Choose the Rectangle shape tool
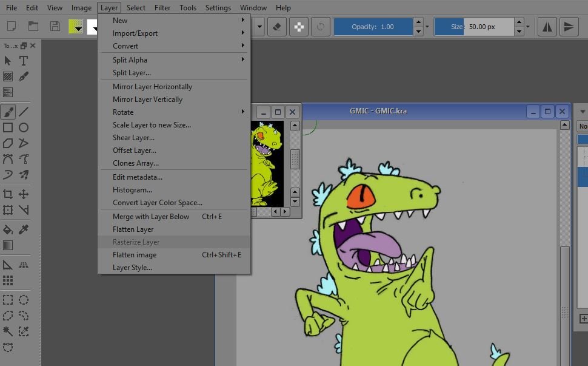 (x=7, y=127)
